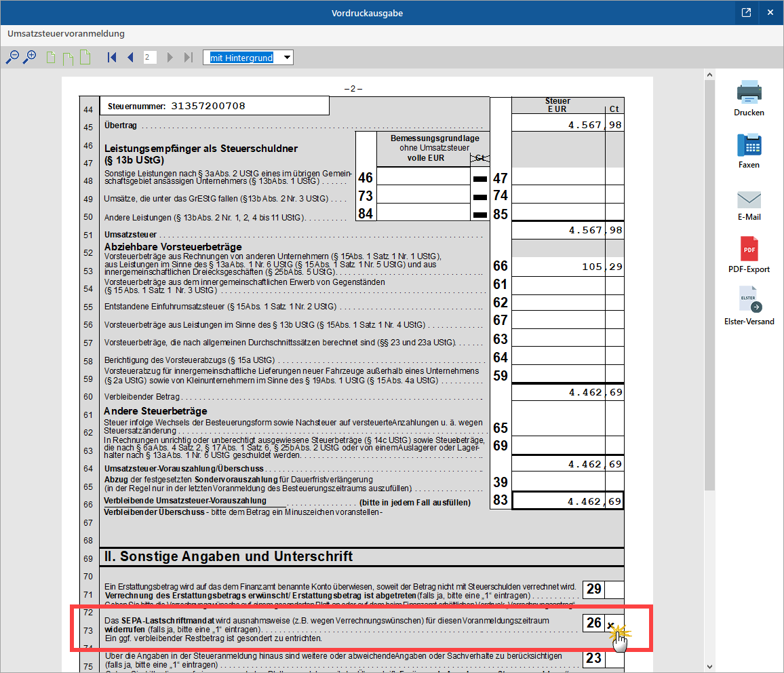The width and height of the screenshot is (784, 673).
Task: Go to the previous page
Action: point(130,58)
